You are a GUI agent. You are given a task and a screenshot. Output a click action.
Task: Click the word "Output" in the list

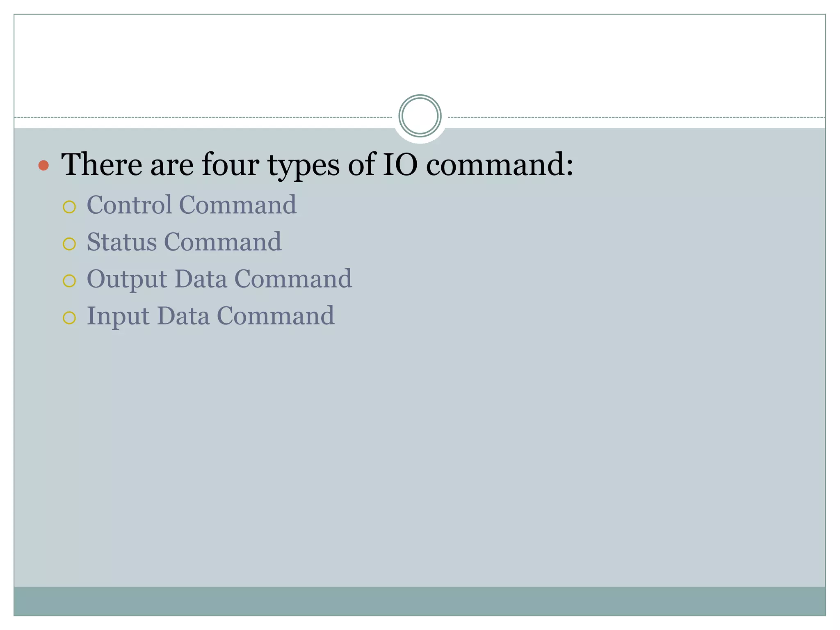(127, 279)
